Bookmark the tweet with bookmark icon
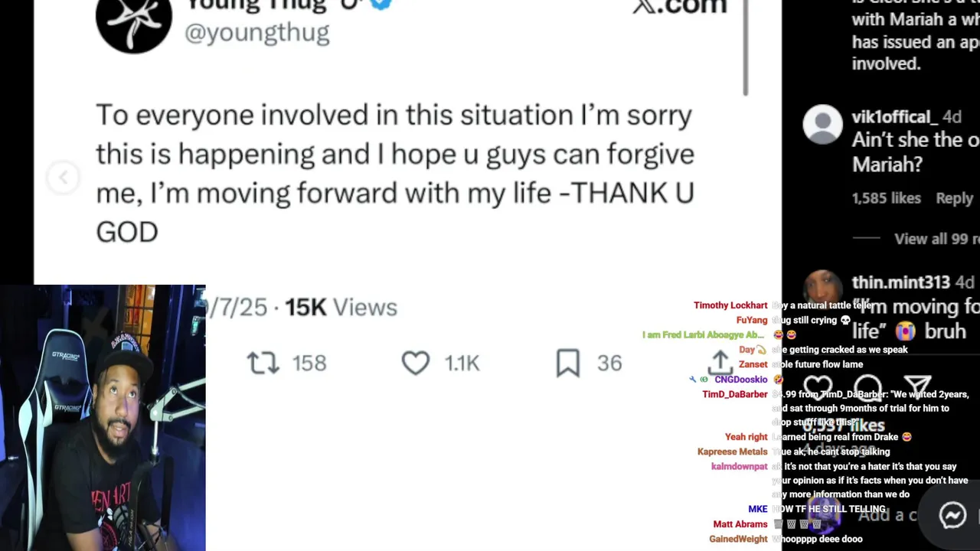980x551 pixels. (568, 363)
